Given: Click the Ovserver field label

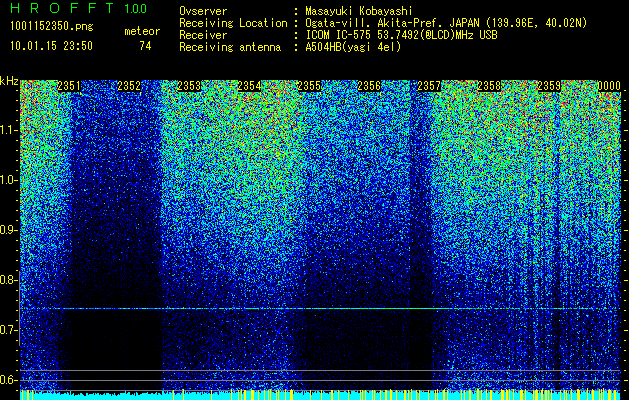Looking at the screenshot, I should point(203,11).
